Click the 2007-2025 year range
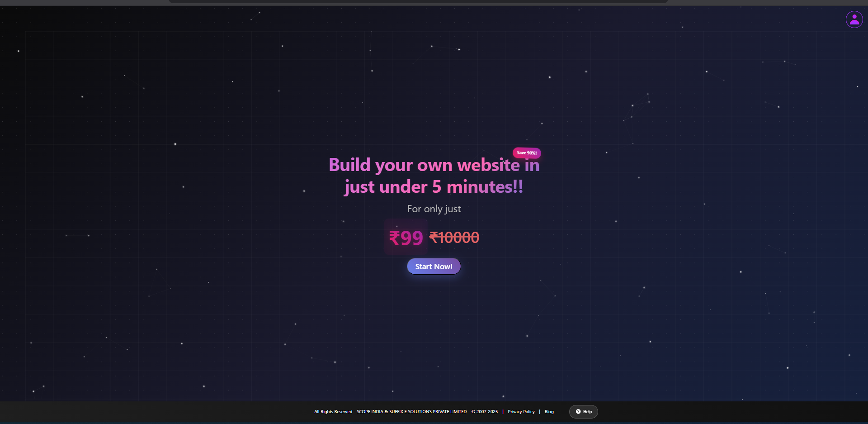 [487, 412]
